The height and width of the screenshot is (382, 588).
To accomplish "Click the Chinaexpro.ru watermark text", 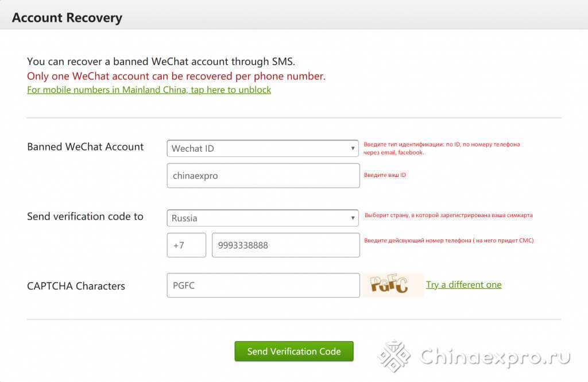I will (x=495, y=356).
